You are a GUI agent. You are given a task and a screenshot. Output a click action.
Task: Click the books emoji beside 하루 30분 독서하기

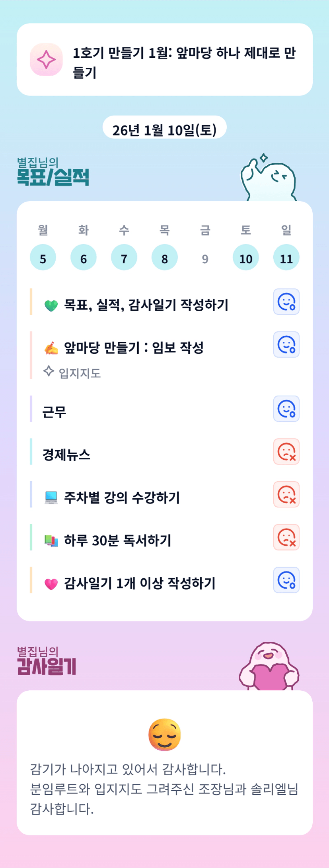[51, 541]
